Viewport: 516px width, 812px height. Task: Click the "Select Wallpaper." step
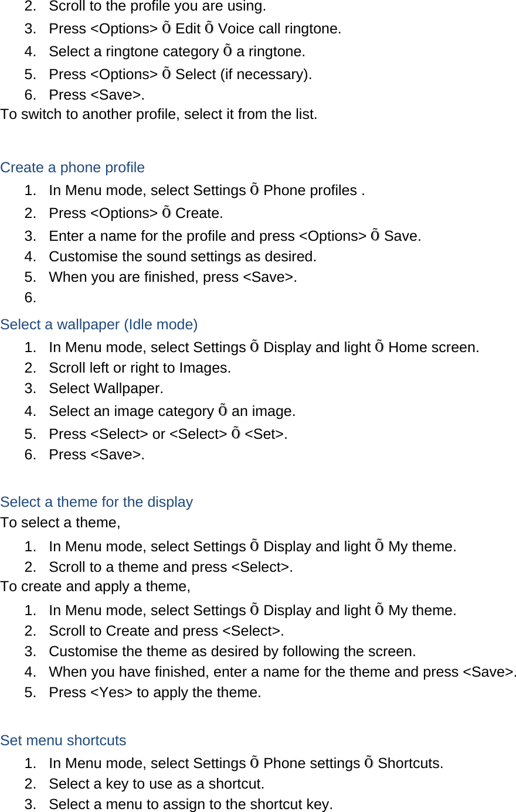pos(106,388)
